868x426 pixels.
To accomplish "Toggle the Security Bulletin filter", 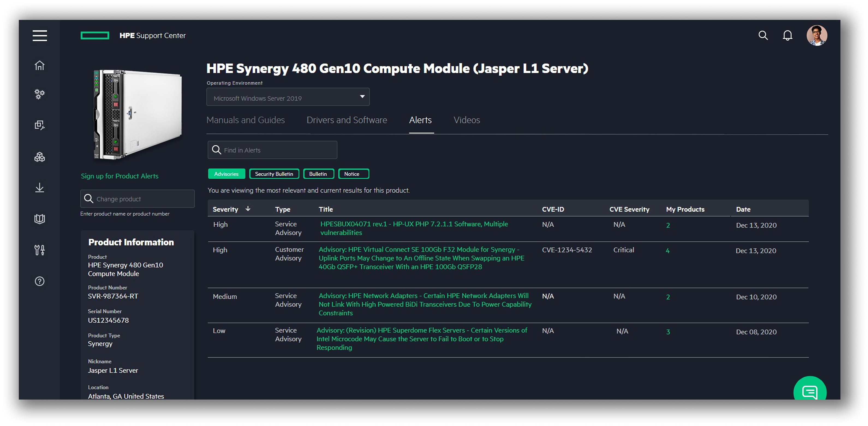I will pos(274,174).
